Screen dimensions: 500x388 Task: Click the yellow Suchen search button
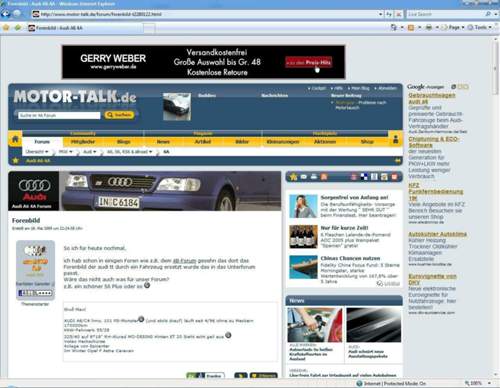point(119,115)
